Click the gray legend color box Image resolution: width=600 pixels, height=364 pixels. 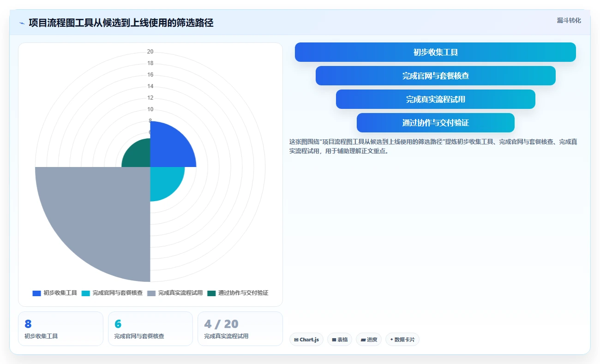coord(151,293)
